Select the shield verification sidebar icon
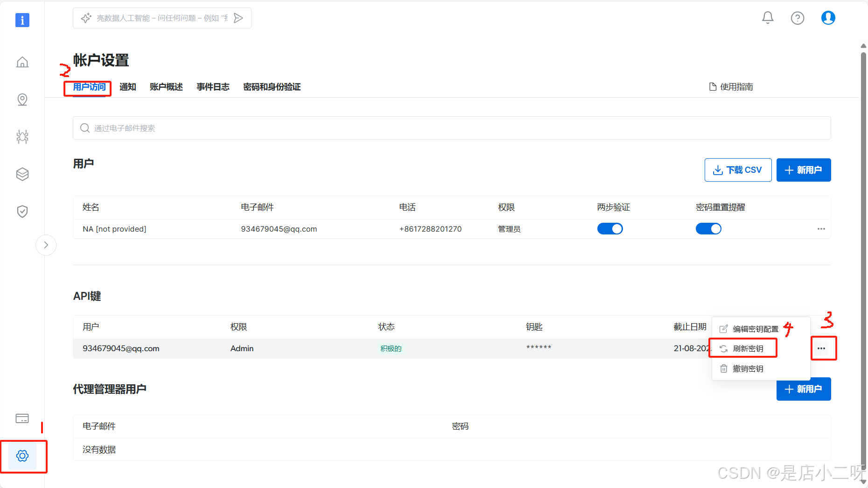This screenshot has height=488, width=868. [x=22, y=211]
